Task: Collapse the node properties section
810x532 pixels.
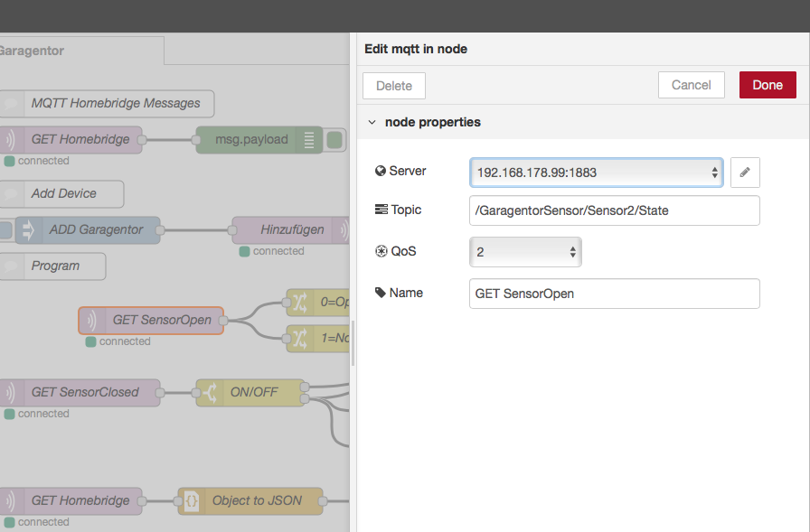Action: tap(372, 122)
